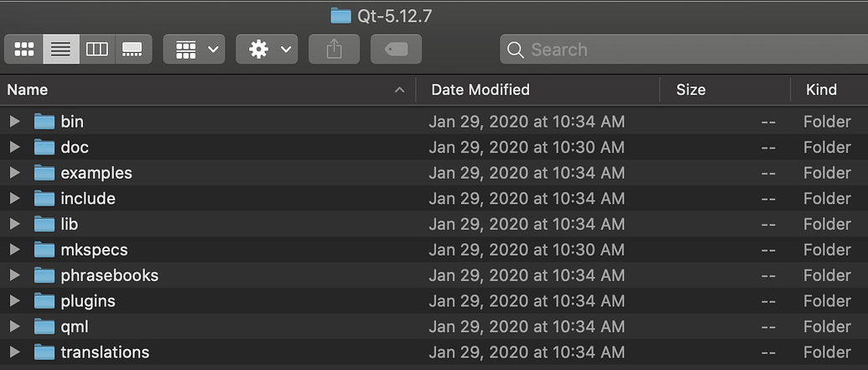Screen dimensions: 868x370
Task: Select the list view button
Action: [61, 50]
